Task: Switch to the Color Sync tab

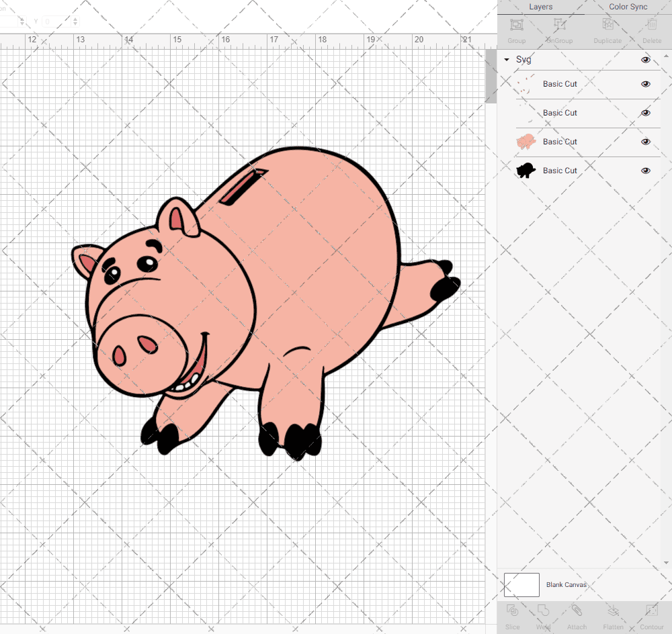Action: coord(628,7)
